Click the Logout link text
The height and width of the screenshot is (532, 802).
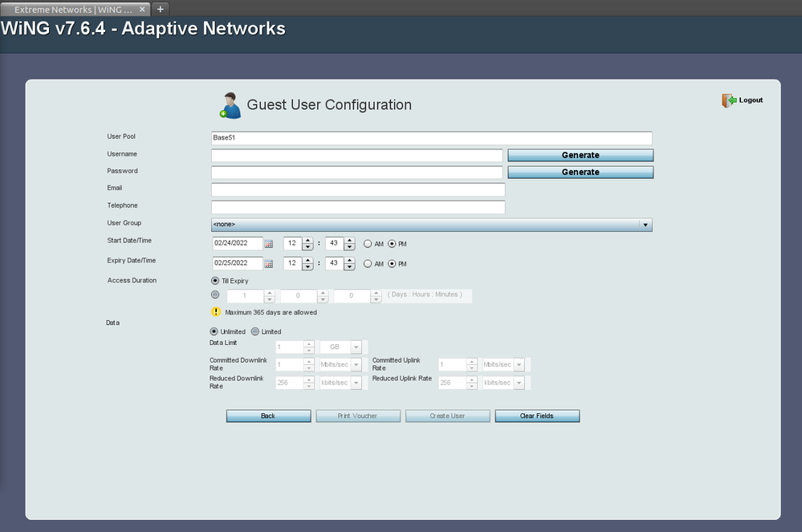coord(751,100)
